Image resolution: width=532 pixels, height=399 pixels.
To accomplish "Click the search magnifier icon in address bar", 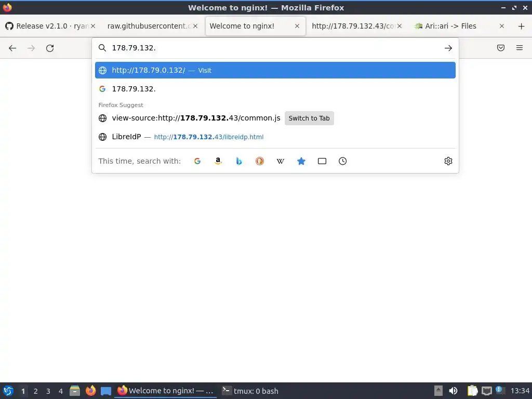I will (x=102, y=48).
